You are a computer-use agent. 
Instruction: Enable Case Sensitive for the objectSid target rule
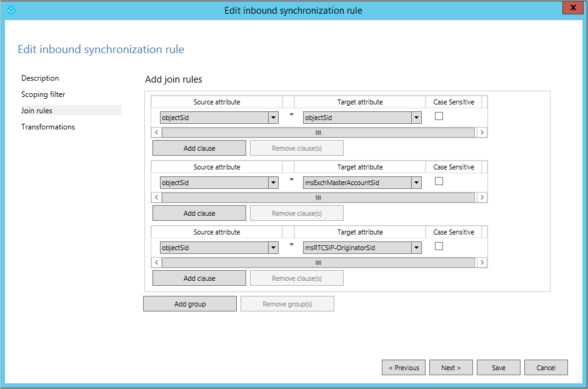(x=439, y=116)
